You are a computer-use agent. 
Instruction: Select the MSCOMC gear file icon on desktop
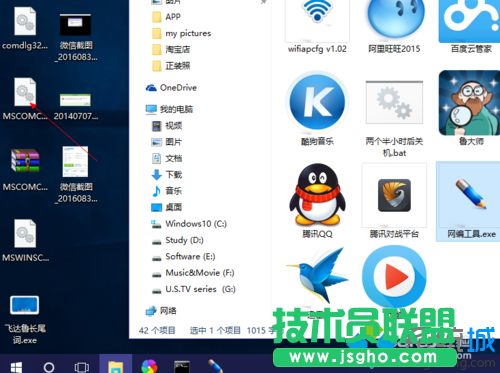coord(25,92)
